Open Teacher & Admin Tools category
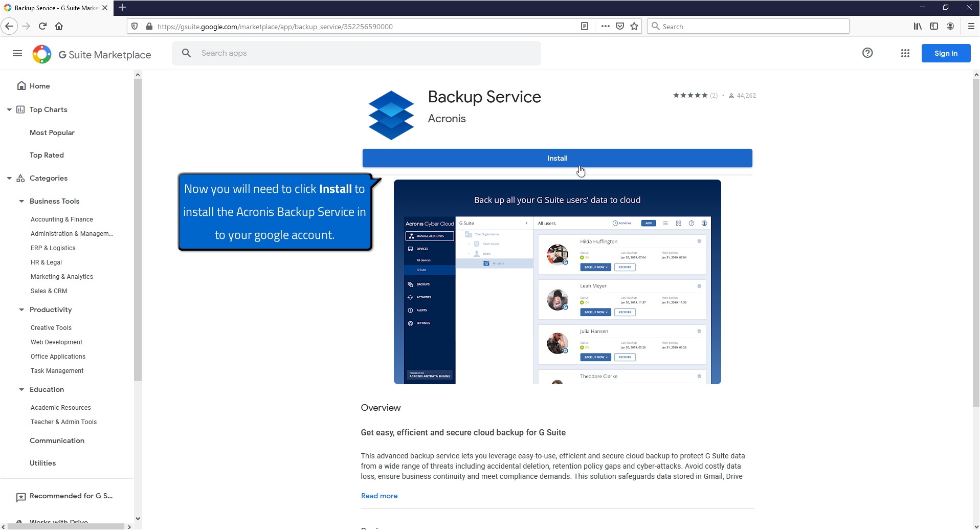This screenshot has height=530, width=980. coord(63,422)
